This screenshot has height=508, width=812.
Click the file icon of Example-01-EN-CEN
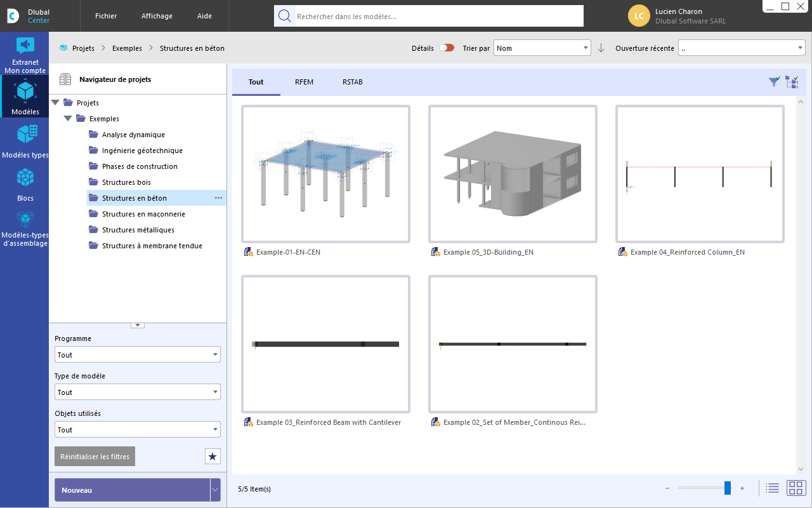pos(249,252)
